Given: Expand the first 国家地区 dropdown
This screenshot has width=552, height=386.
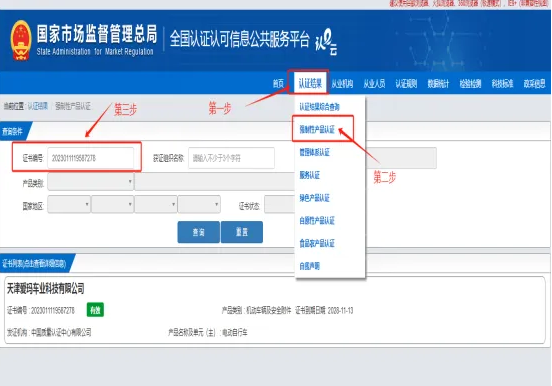Looking at the screenshot, I should click(69, 205).
